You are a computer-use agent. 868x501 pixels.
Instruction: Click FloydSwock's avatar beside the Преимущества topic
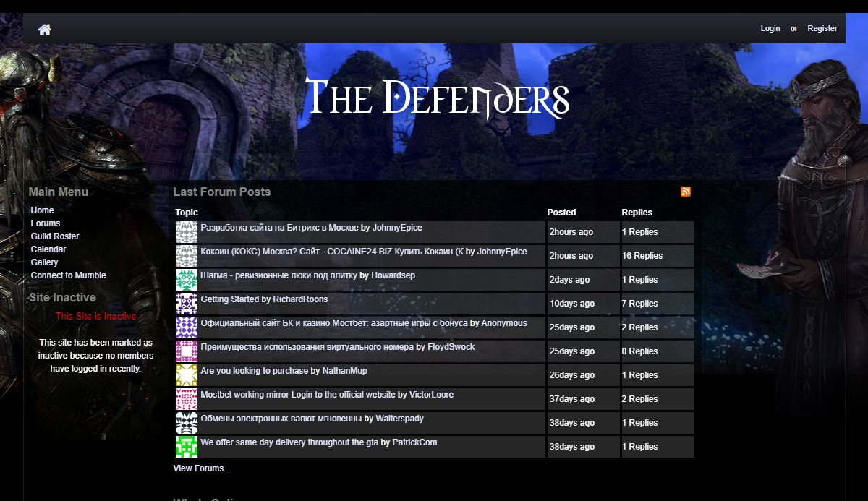tap(187, 351)
